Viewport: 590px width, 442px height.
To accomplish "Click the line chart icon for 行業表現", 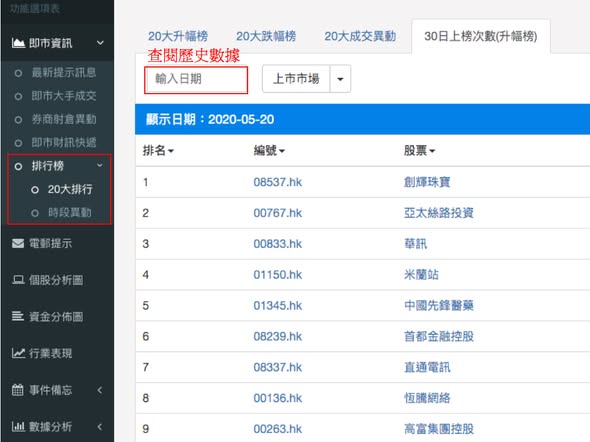I will pyautogui.click(x=18, y=353).
